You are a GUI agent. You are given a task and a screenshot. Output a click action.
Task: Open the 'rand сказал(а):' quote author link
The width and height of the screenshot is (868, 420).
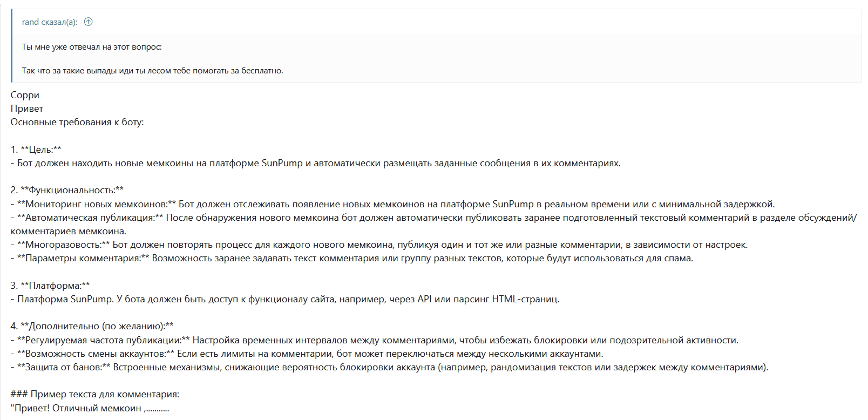49,22
